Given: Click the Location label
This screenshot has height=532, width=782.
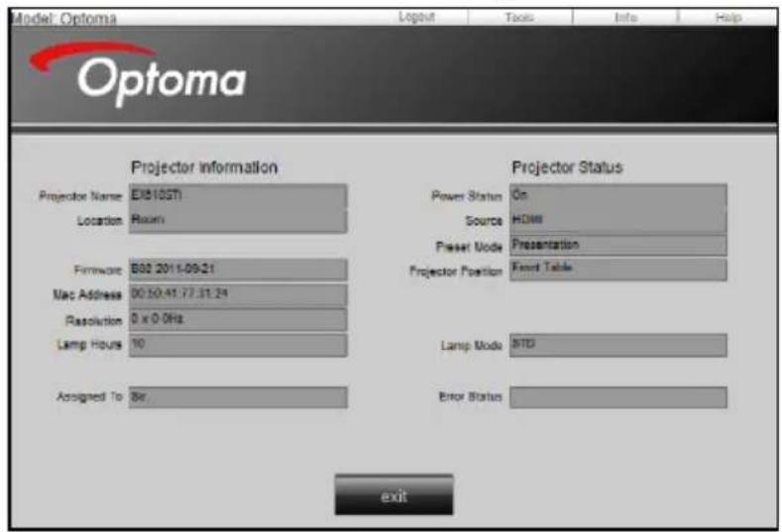Looking at the screenshot, I should point(99,221).
